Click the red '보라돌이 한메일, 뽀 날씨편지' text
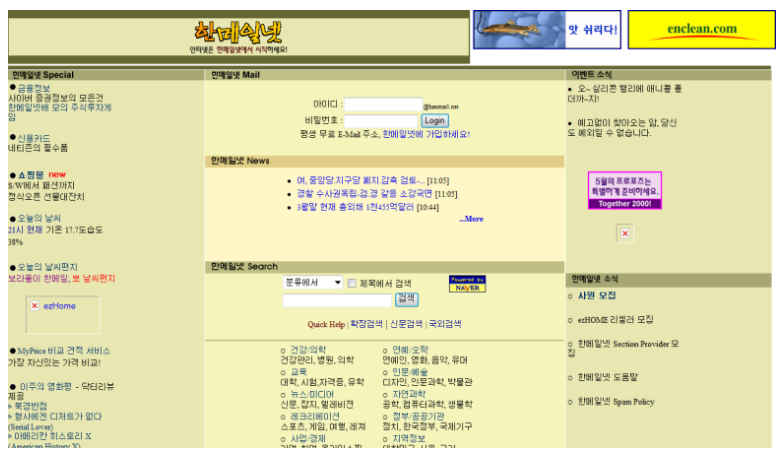This screenshot has height=455, width=784. point(62,278)
